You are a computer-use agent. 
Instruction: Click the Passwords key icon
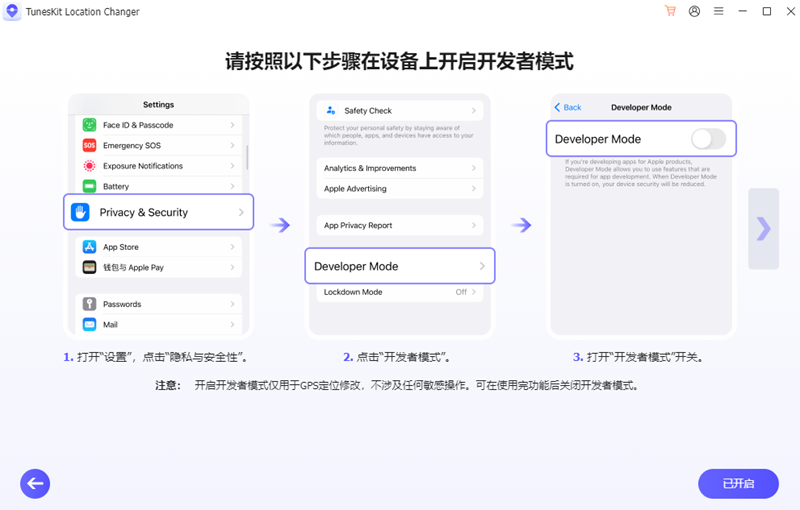[89, 304]
